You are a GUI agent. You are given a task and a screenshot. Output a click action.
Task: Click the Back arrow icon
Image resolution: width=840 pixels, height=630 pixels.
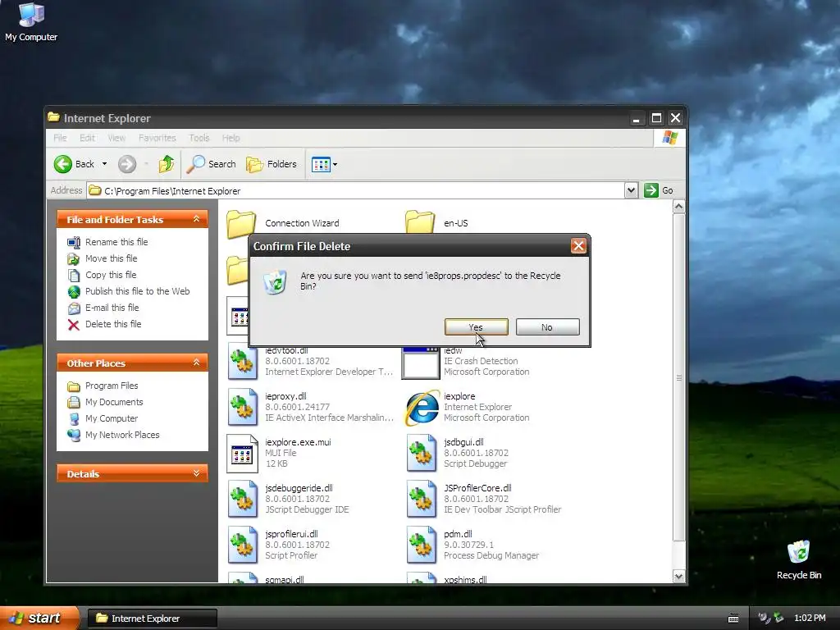(x=63, y=164)
